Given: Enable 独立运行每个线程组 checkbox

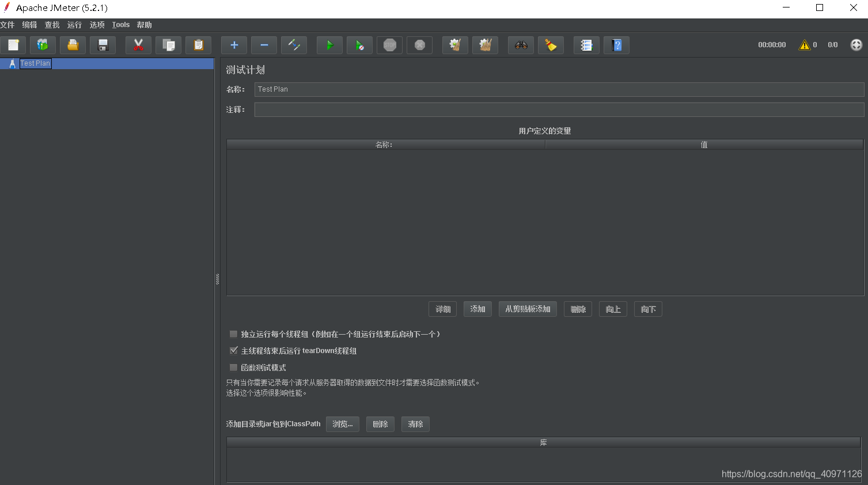Looking at the screenshot, I should (233, 334).
